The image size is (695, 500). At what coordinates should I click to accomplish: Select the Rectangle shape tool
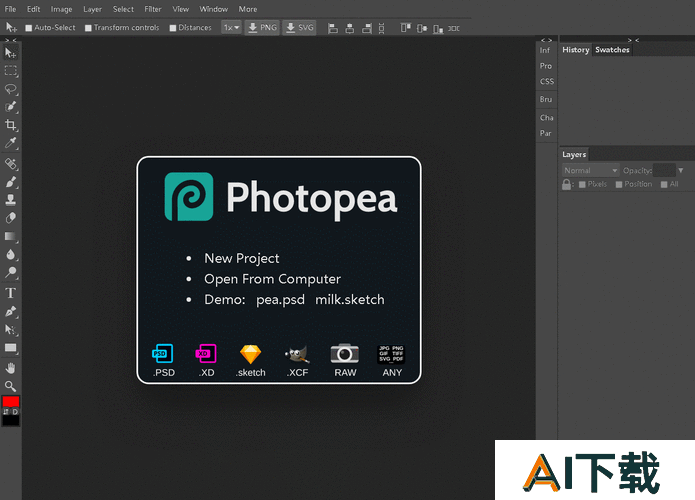(10, 348)
